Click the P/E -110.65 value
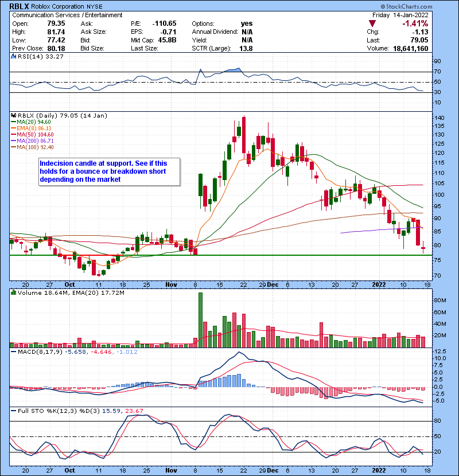Image resolution: width=459 pixels, height=476 pixels. coord(164,24)
